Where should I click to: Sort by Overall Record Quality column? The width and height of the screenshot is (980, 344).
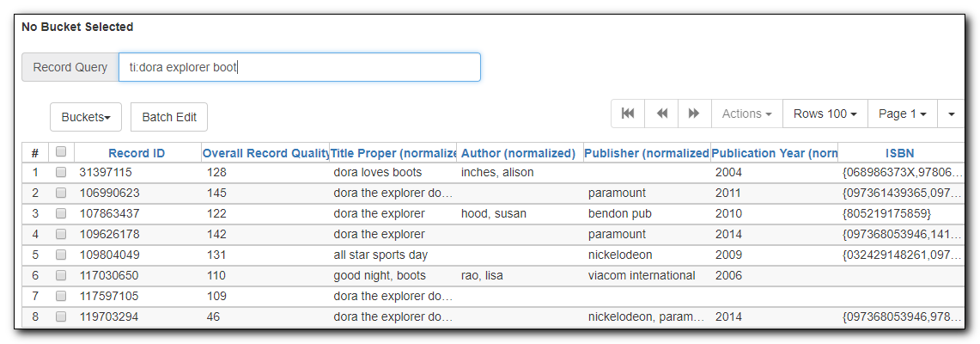point(265,153)
